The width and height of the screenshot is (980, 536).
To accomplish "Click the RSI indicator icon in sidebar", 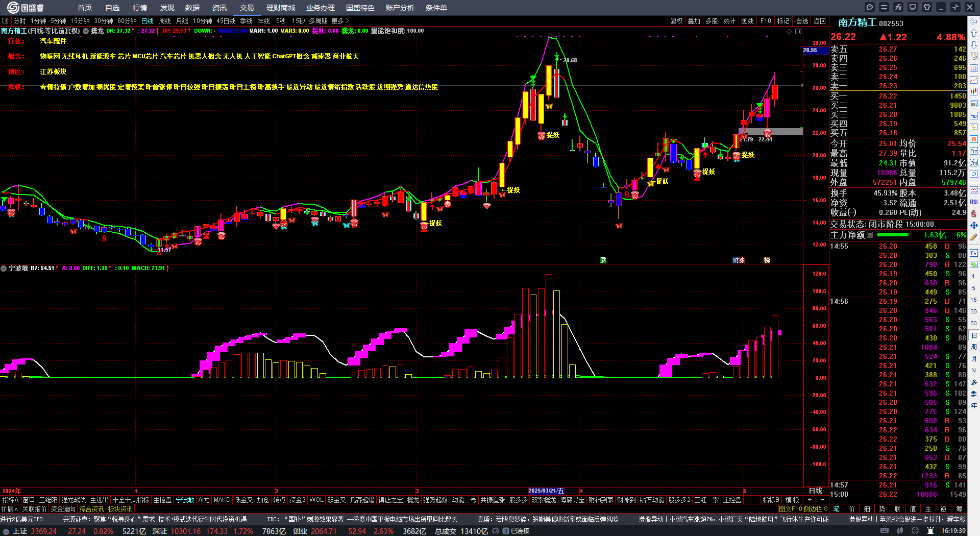I will (974, 202).
